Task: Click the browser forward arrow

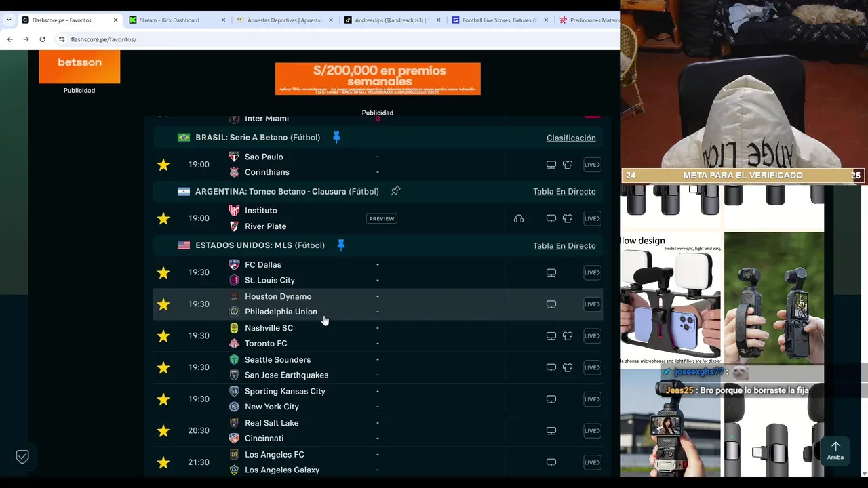Action: (x=26, y=39)
